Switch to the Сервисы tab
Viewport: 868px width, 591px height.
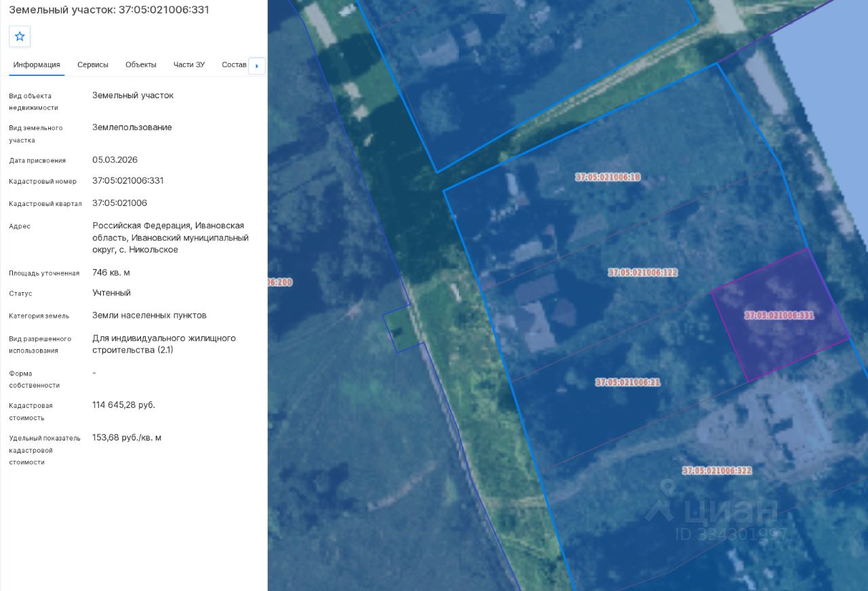point(93,65)
